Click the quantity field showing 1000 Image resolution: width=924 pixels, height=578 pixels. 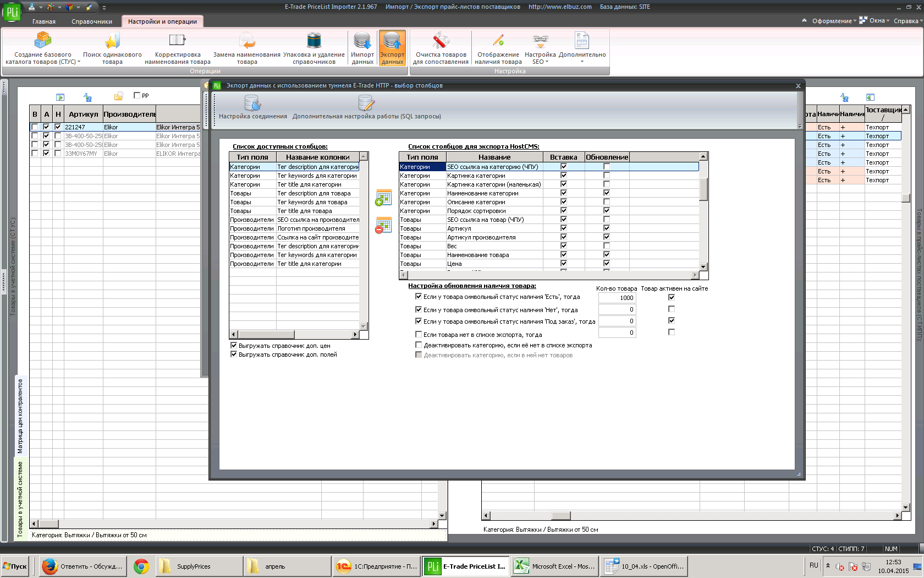point(617,298)
